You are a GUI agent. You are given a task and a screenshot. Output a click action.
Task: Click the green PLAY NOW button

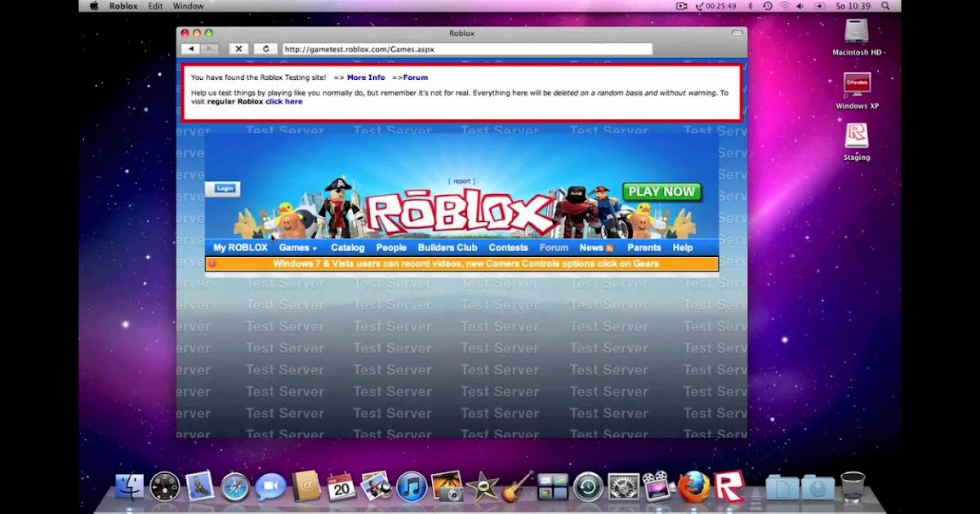(662, 192)
